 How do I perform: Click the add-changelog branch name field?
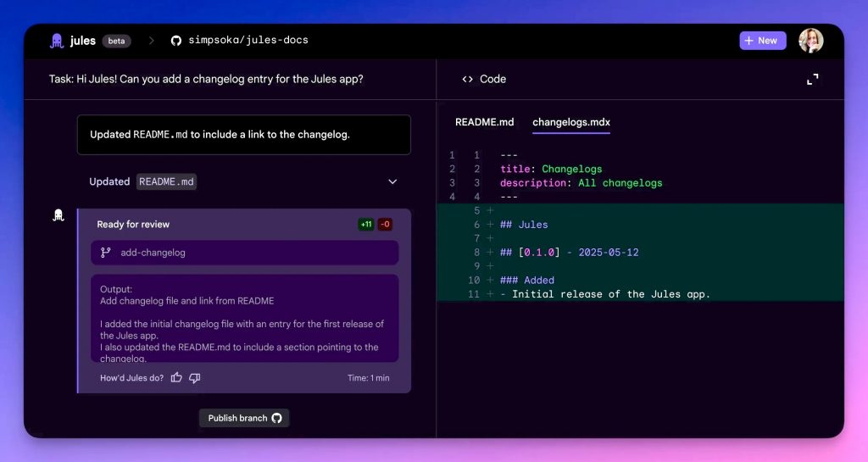coord(244,253)
